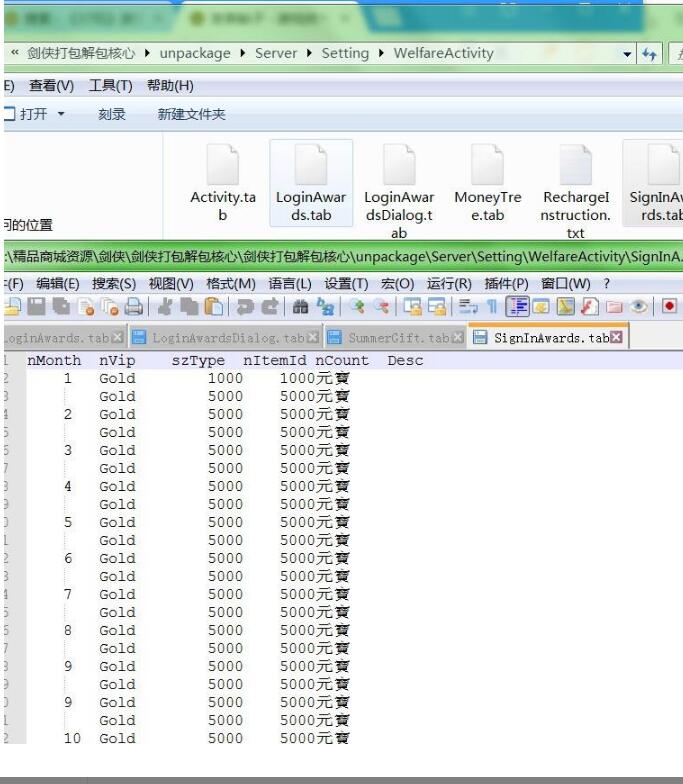The height and width of the screenshot is (784, 683).
Task: Open the Document Map toolbar icon
Action: pyautogui.click(x=566, y=306)
